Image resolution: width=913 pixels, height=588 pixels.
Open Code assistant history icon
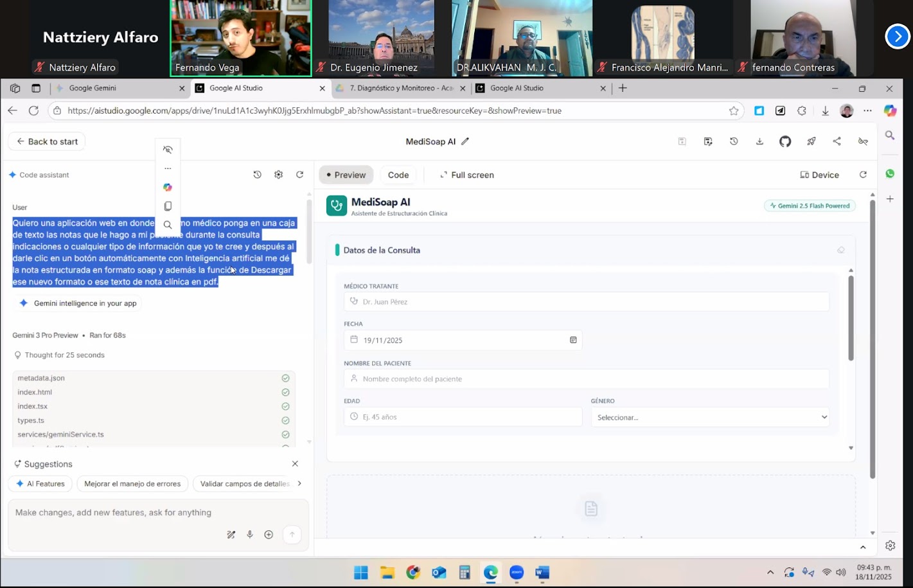(x=257, y=175)
